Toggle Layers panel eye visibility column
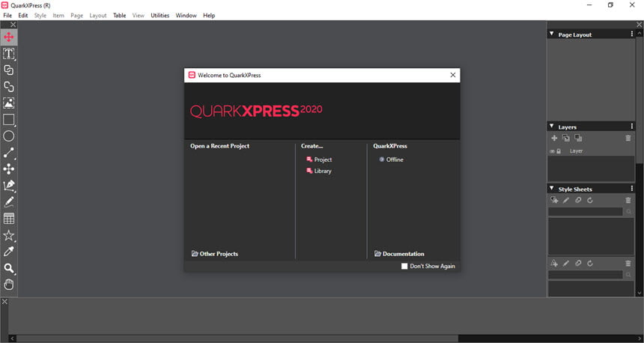 click(x=552, y=151)
